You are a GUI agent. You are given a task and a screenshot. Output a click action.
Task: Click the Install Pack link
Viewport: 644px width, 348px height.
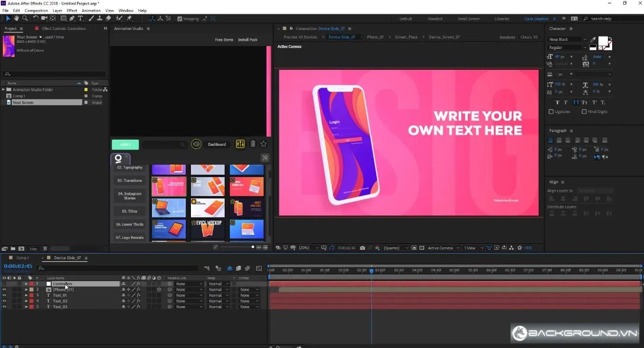(247, 40)
